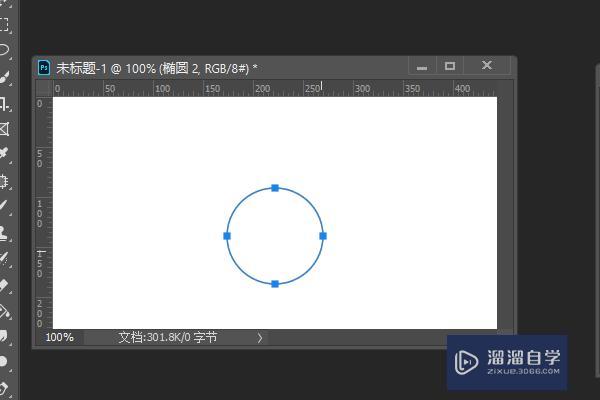The width and height of the screenshot is (600, 400).
Task: Click the left anchor point of ellipse
Action: tap(227, 236)
